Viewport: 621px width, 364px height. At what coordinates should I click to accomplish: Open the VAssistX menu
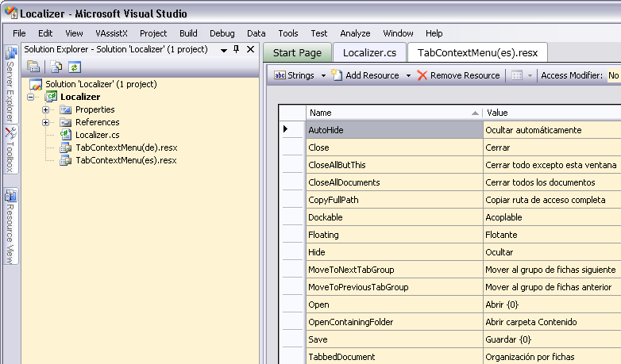pyautogui.click(x=111, y=33)
